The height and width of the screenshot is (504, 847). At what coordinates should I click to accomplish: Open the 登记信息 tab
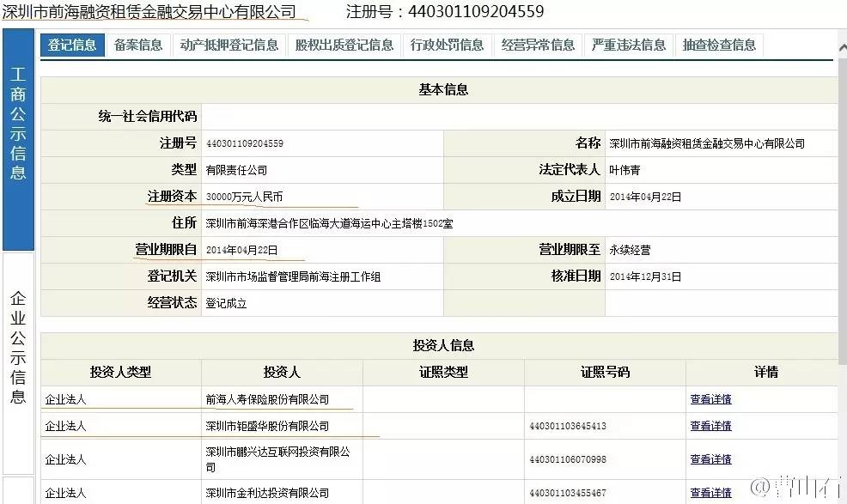[72, 45]
